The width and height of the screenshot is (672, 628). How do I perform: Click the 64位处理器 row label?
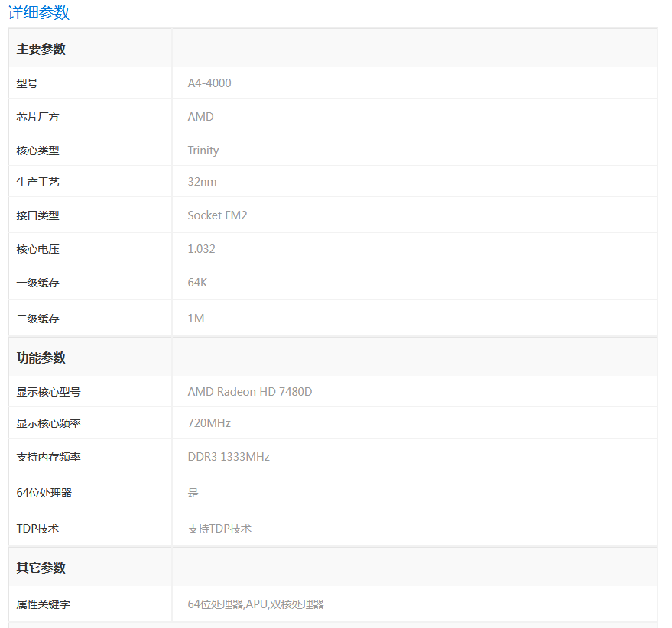tap(42, 492)
